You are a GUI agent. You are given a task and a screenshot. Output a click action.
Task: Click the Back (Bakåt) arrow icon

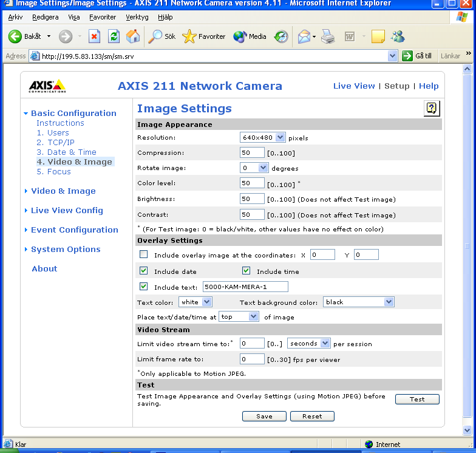click(x=15, y=36)
